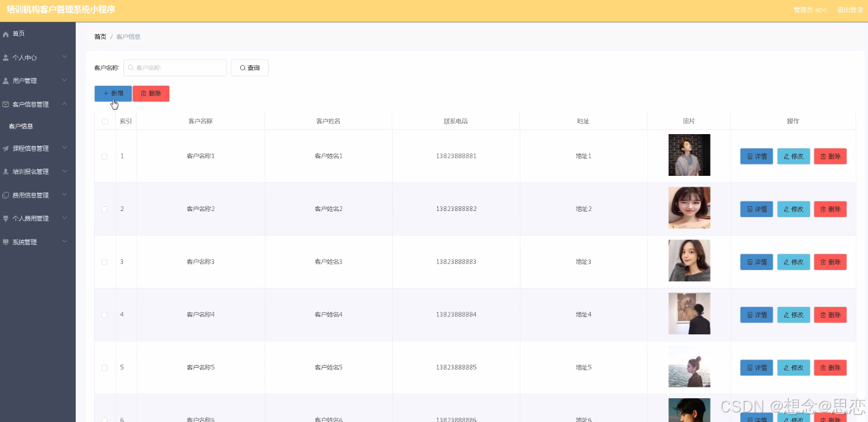Click the red 删除 button above the table
Screen dimensions: 868x422
(151, 94)
